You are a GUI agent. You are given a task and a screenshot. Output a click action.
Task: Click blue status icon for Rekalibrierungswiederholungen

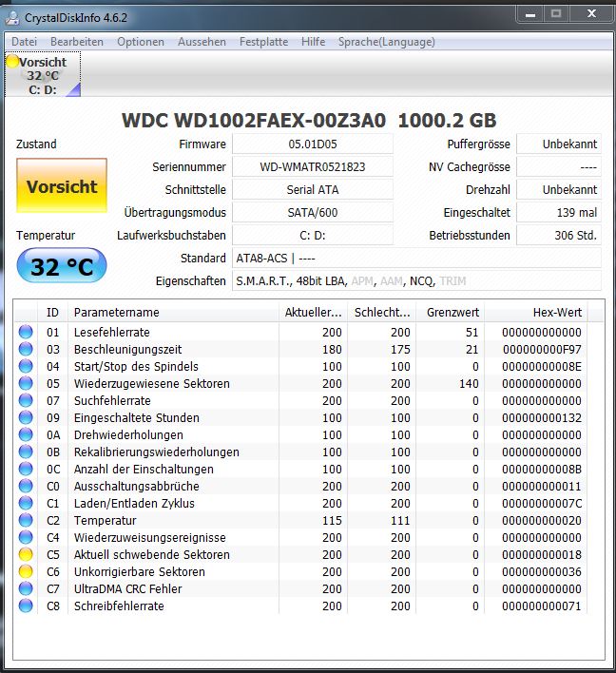26,452
